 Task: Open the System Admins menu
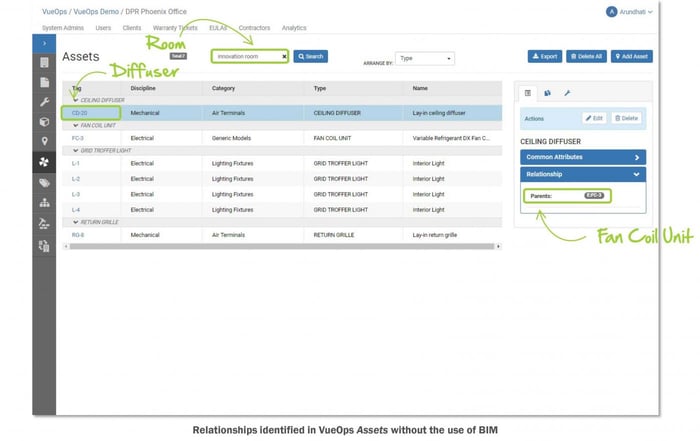coord(63,28)
